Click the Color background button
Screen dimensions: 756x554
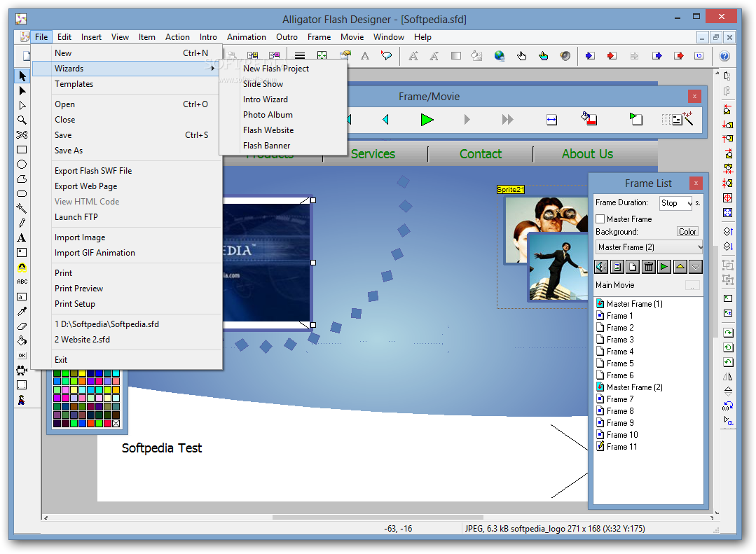point(687,232)
